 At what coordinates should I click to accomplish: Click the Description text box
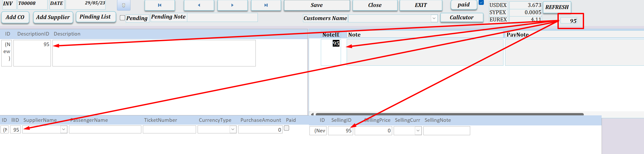[154, 53]
